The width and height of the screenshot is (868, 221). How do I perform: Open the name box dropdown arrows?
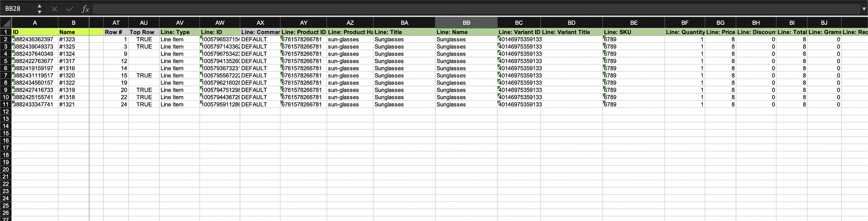click(x=39, y=9)
